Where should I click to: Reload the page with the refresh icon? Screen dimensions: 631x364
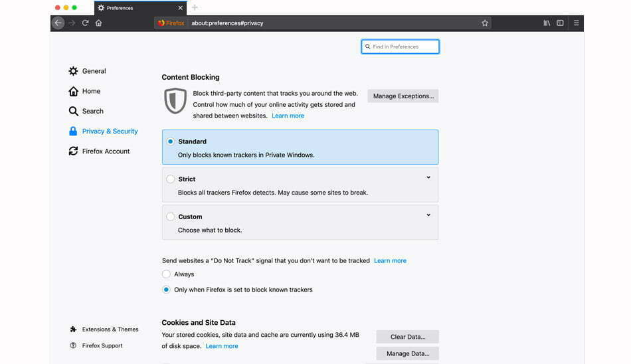[85, 23]
